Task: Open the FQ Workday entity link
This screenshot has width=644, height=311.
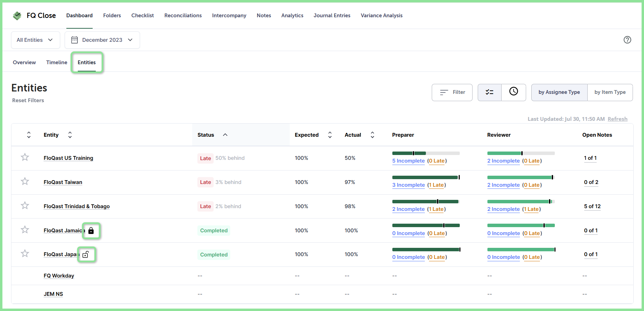Action: [x=59, y=276]
